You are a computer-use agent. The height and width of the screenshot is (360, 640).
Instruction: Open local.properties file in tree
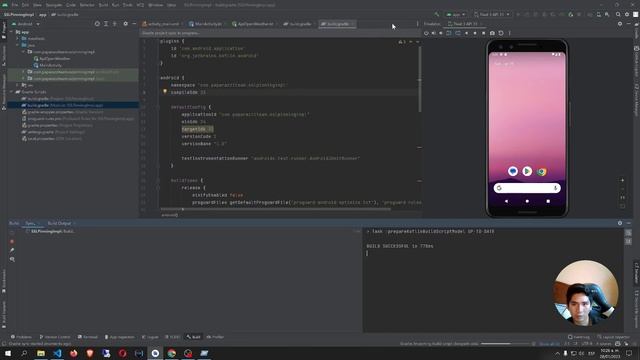click(51, 138)
